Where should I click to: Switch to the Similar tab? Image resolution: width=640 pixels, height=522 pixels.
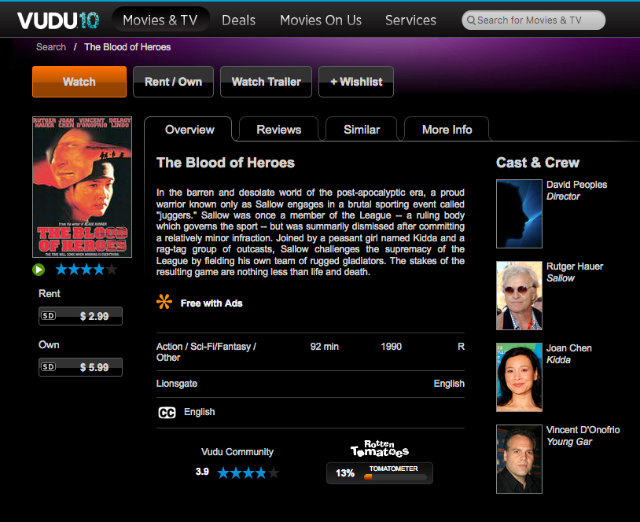coord(362,129)
